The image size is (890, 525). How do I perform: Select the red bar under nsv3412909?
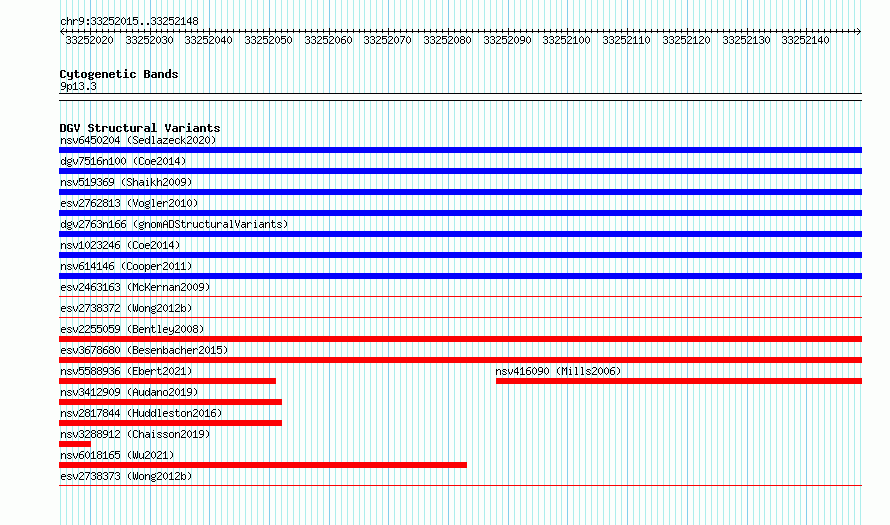coord(170,402)
